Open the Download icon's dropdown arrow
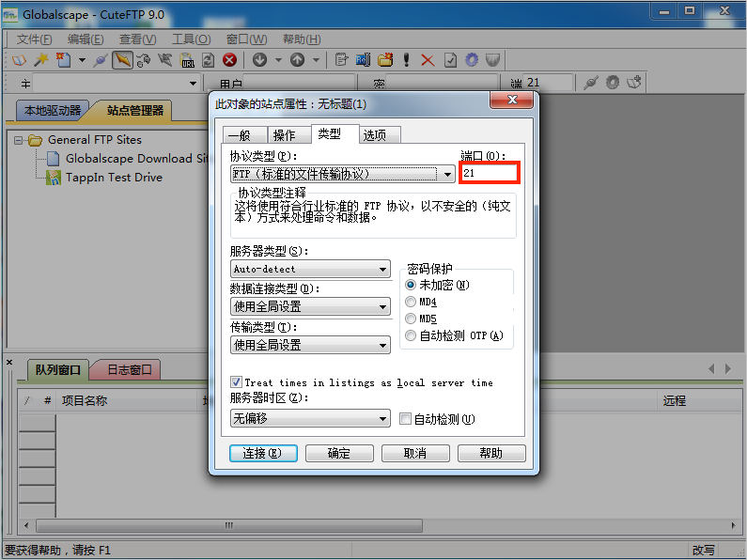This screenshot has width=747, height=560. pos(278,60)
